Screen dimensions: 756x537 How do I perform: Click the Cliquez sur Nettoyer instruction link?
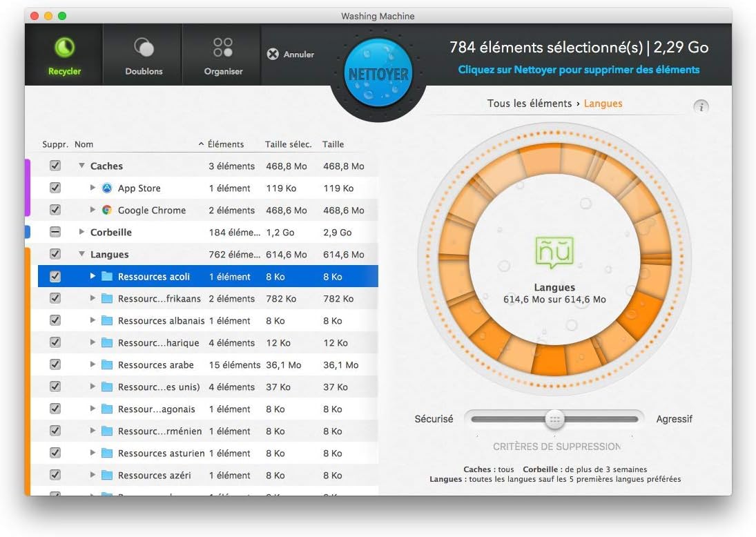(579, 69)
